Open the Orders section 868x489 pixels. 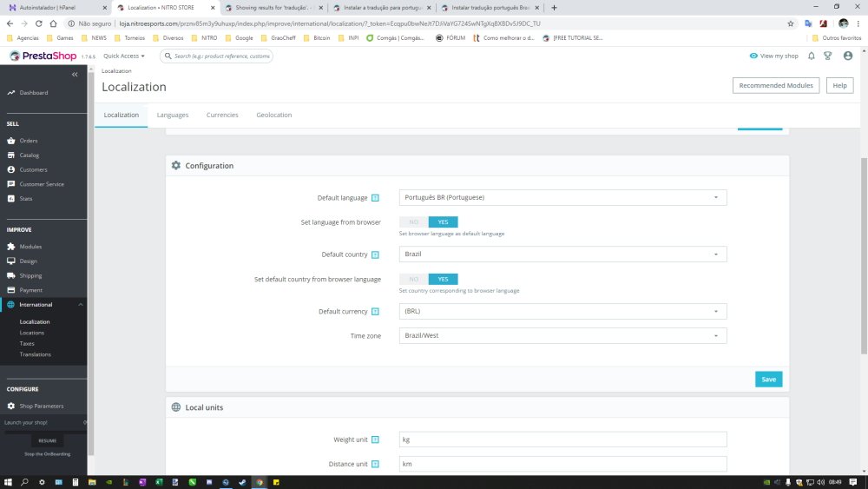point(29,141)
